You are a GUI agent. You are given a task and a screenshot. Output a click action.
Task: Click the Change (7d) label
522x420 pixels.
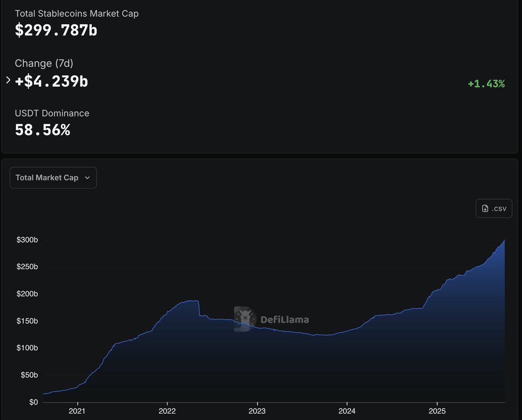coord(44,63)
